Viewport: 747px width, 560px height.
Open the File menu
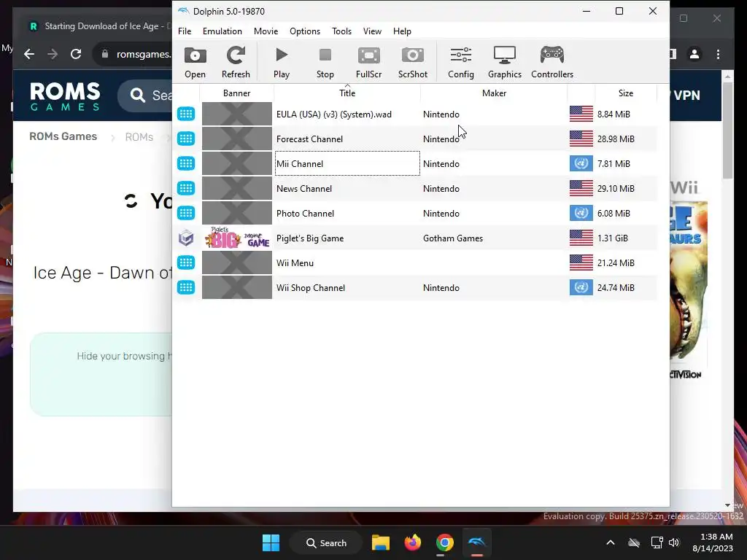pyautogui.click(x=185, y=31)
